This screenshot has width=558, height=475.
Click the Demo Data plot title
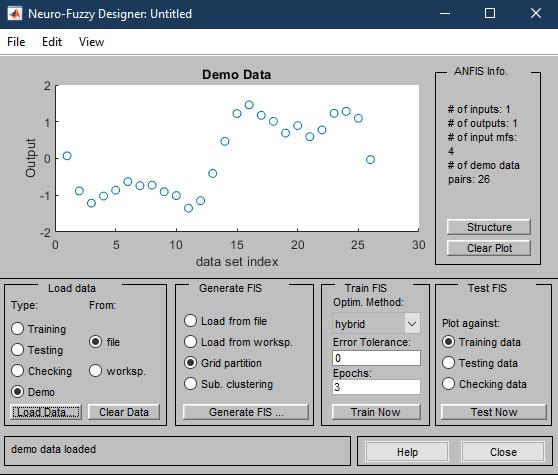point(237,75)
